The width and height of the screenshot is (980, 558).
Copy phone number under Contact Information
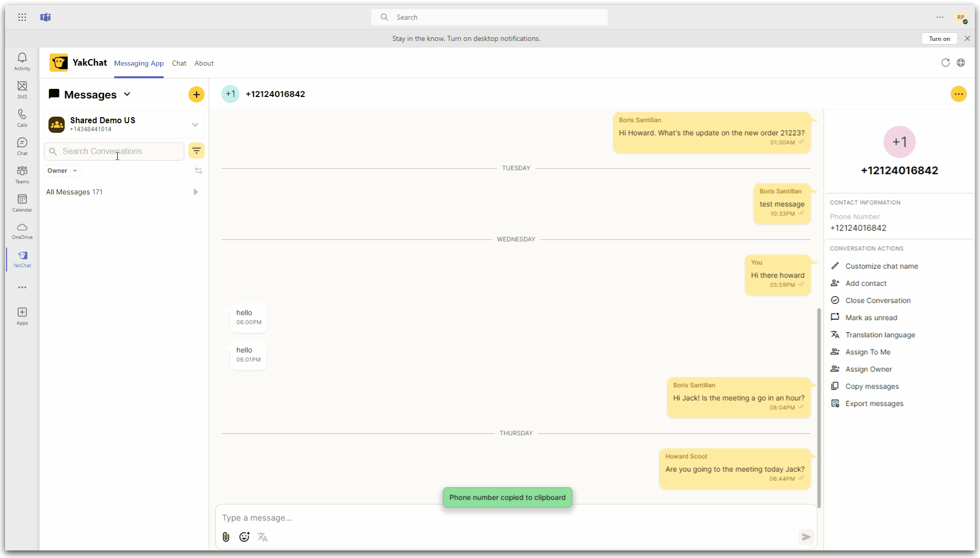(x=858, y=228)
